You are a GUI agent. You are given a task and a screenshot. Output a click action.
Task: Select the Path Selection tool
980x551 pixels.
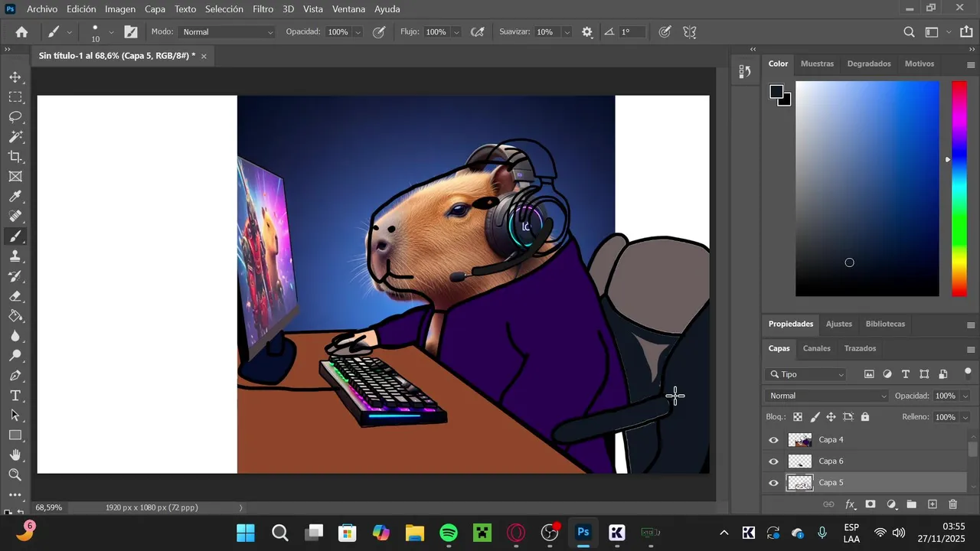coord(15,416)
